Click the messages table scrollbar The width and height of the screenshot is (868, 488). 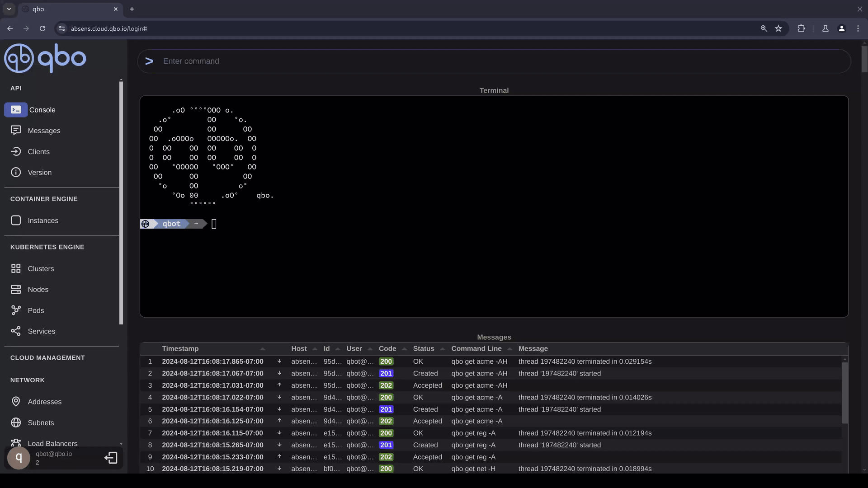click(844, 392)
